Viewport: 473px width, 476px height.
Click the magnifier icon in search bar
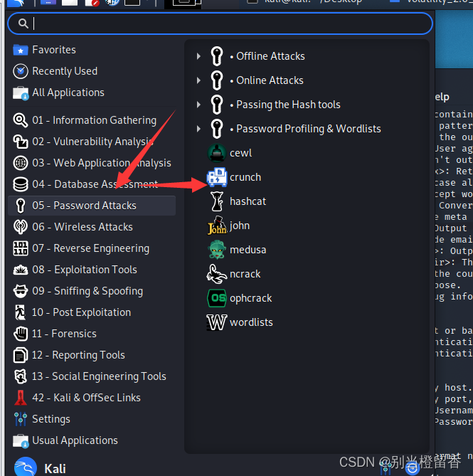[23, 23]
